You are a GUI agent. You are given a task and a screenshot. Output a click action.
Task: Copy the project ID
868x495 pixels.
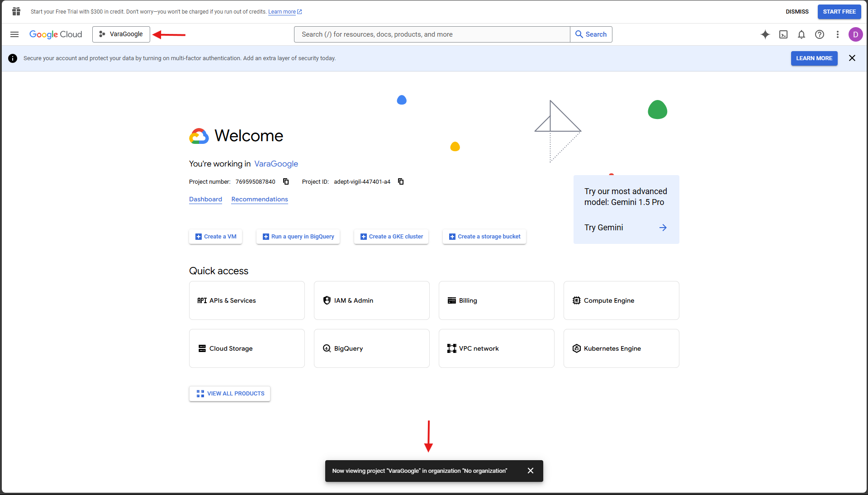point(401,181)
